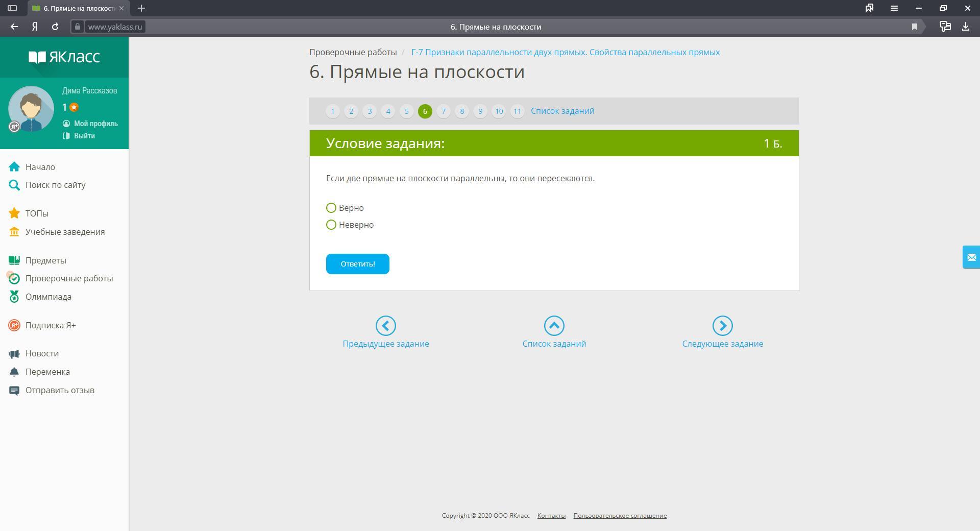Go to task number 7
Screen dimensions: 980x531
tap(444, 111)
